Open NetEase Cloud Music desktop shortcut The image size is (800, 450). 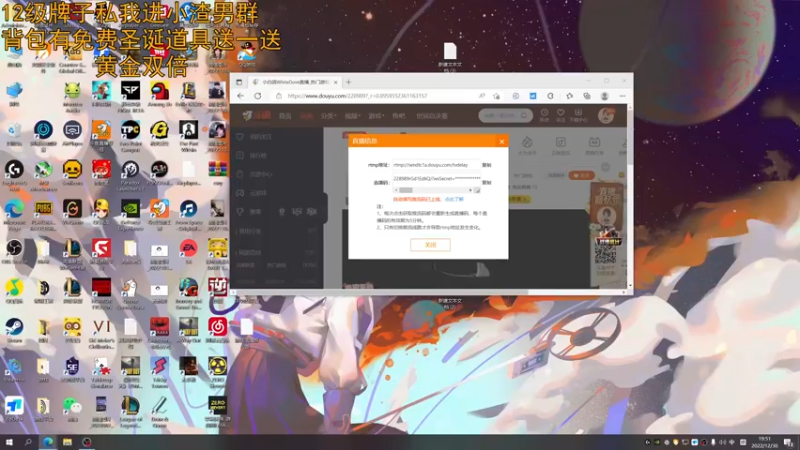coord(217,330)
